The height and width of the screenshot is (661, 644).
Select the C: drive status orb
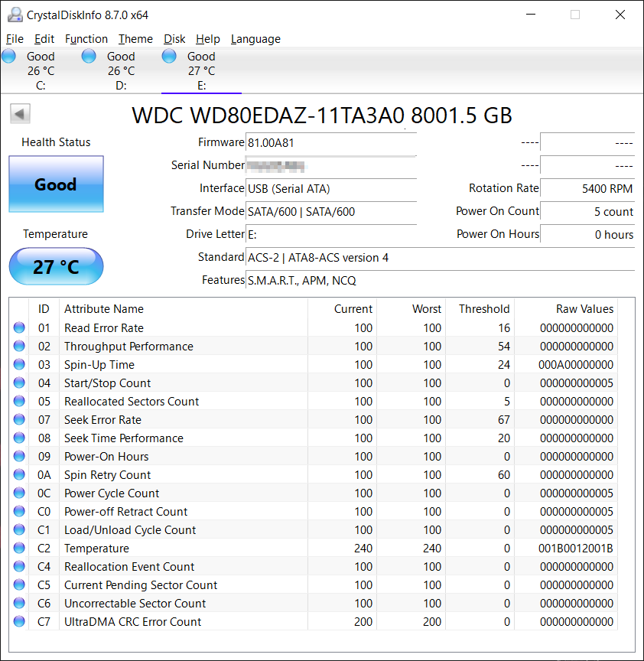(9, 56)
